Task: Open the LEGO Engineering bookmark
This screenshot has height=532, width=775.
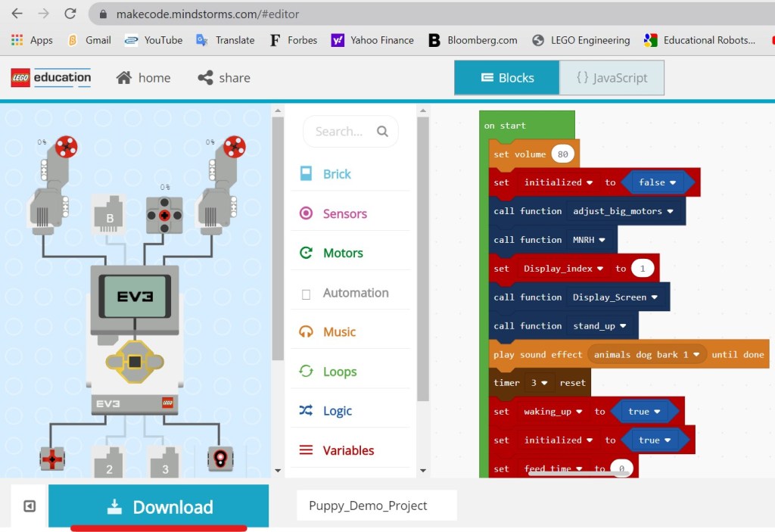Action: point(581,40)
